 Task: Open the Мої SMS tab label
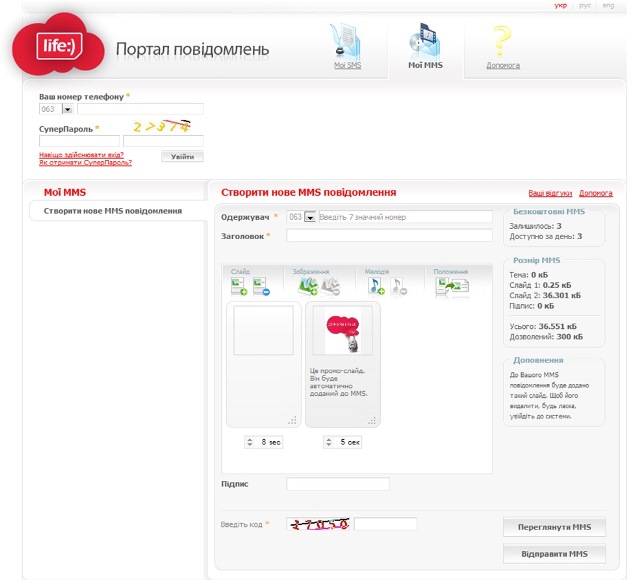coord(347,65)
